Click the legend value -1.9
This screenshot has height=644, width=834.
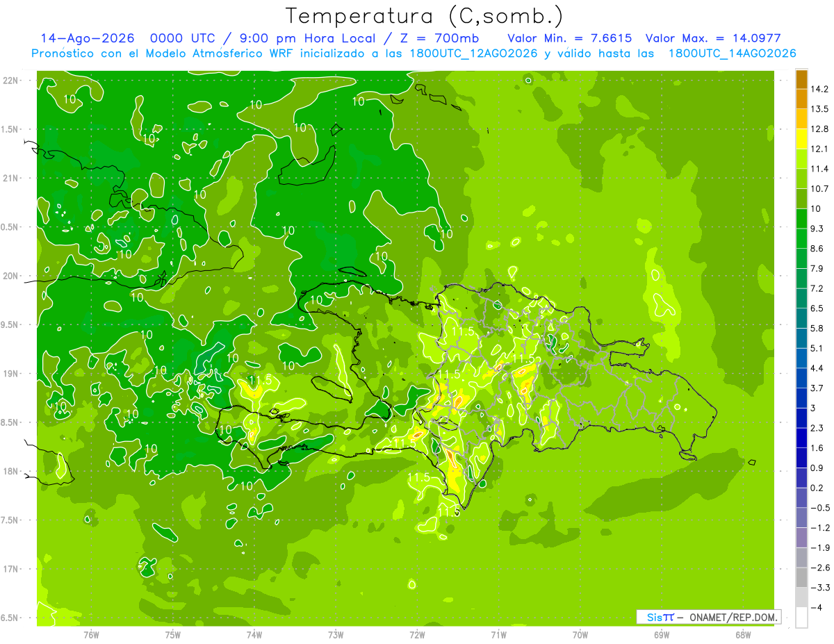(819, 547)
